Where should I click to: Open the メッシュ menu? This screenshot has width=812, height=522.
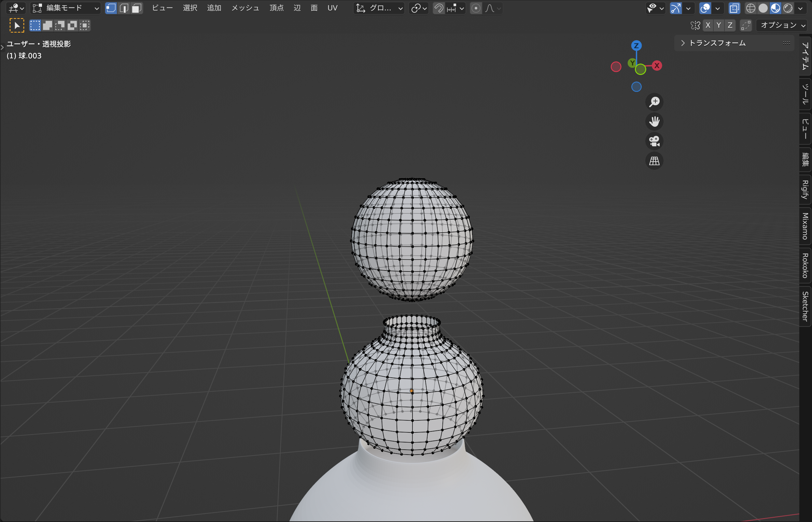245,8
